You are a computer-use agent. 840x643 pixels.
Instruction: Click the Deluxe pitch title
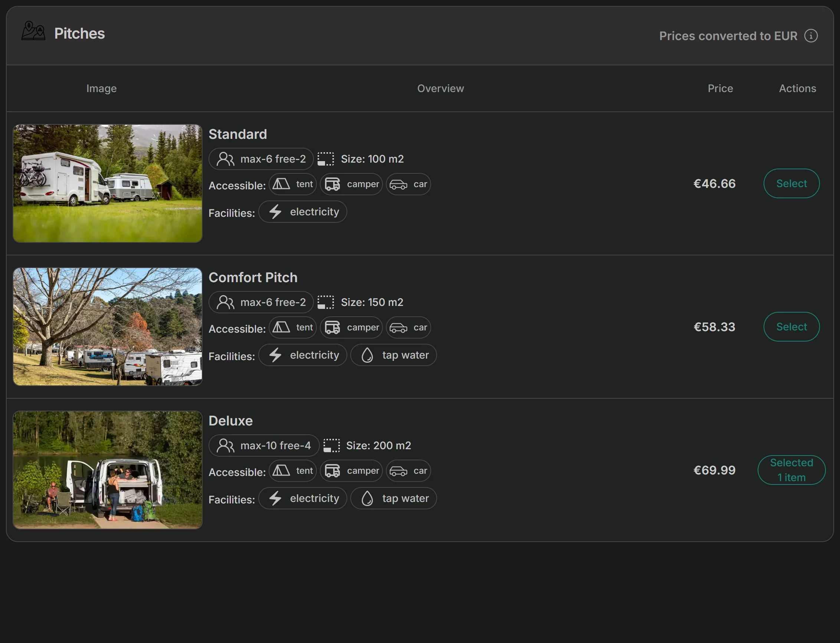click(231, 421)
